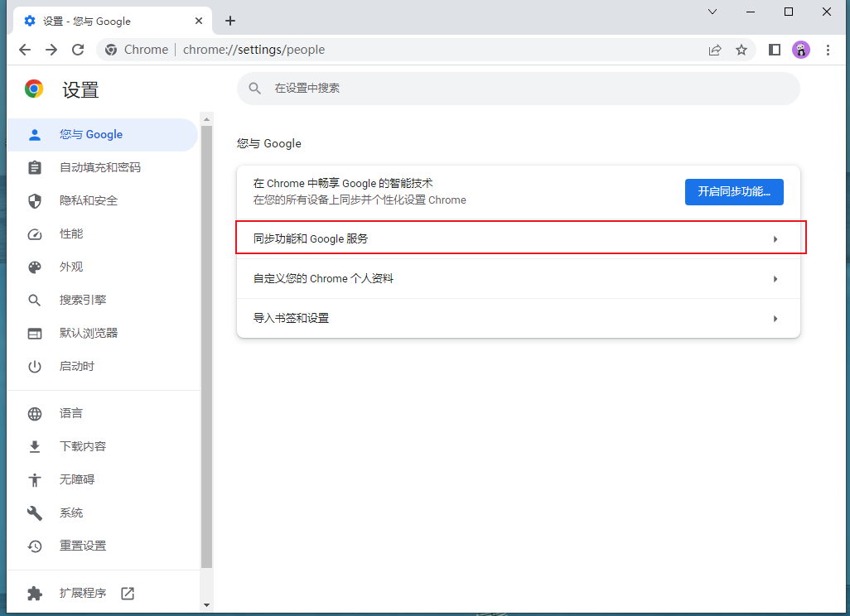Open 重置设置 settings section
Screen dimensions: 850x616
click(x=103, y=546)
